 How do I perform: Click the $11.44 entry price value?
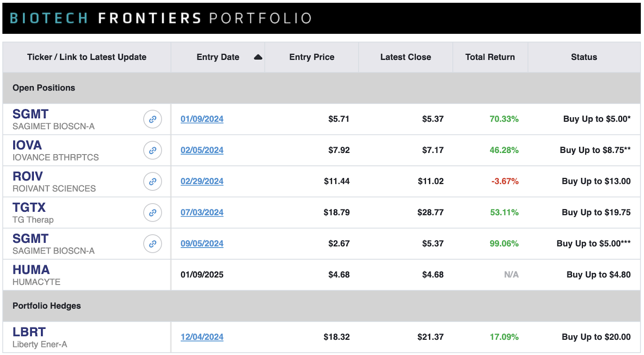pos(336,182)
